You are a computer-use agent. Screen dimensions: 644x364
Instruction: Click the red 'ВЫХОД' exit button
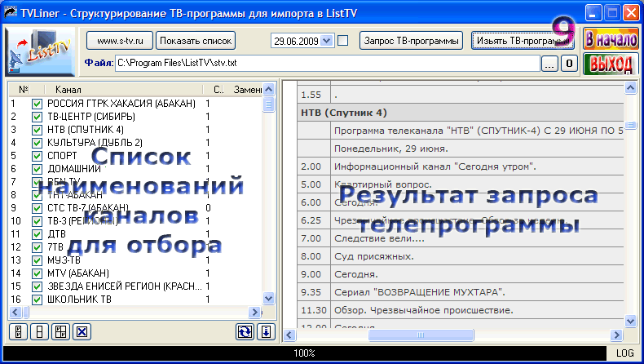(x=611, y=64)
